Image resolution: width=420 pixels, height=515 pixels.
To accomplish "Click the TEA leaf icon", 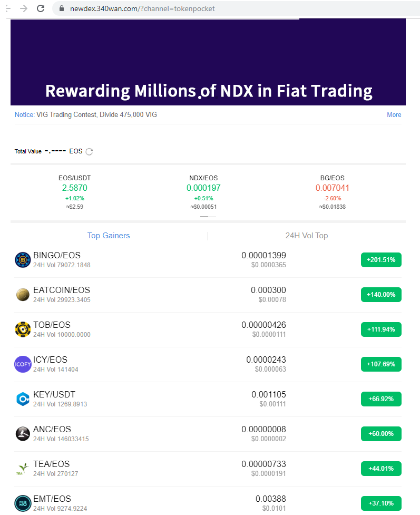I will 23,469.
